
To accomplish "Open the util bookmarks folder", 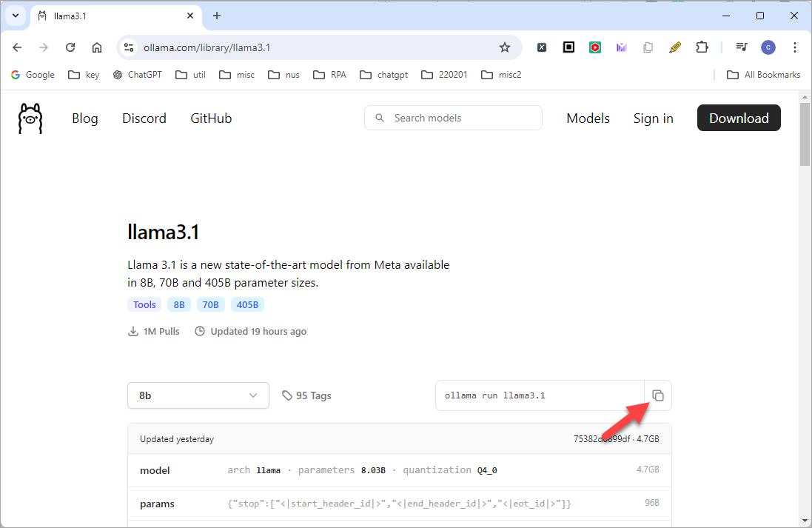I will 190,75.
